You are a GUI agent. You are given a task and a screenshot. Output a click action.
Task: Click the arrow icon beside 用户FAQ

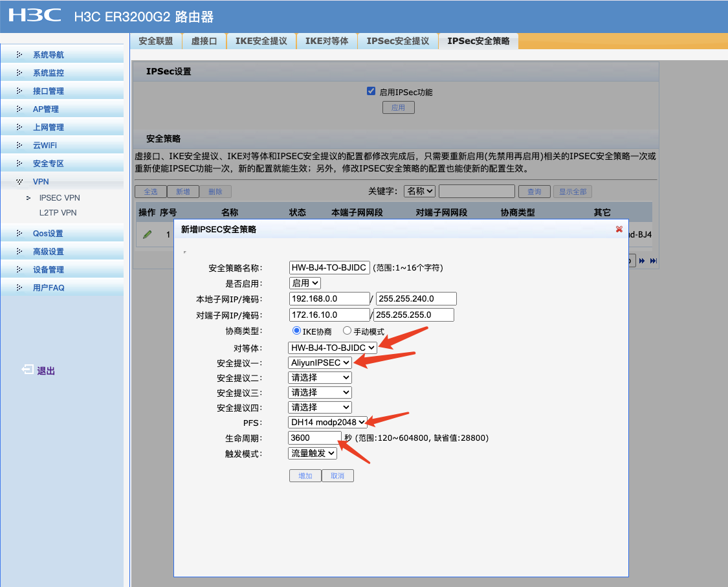coord(19,287)
